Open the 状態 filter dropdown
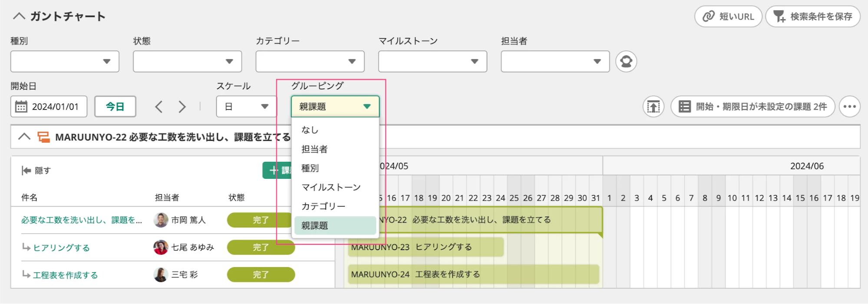The height and width of the screenshot is (304, 868). [x=187, y=61]
